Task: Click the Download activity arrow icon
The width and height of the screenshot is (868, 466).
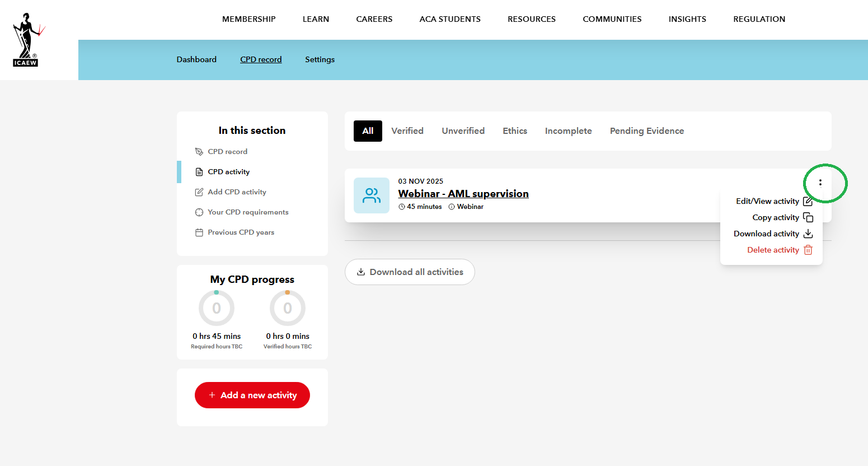Action: click(808, 234)
